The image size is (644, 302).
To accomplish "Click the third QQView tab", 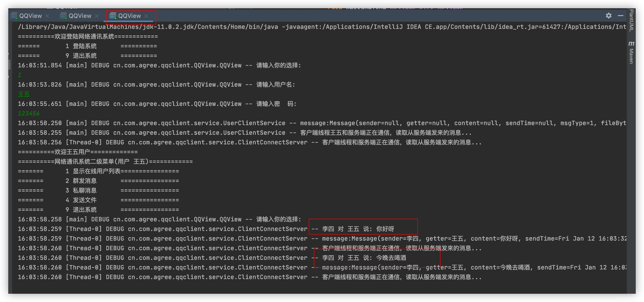I will 129,16.
